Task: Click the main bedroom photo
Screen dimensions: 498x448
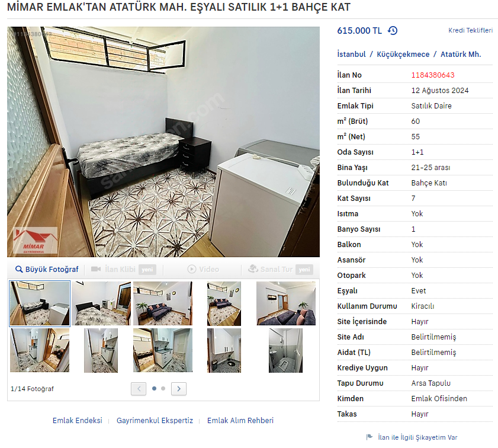Action: tap(163, 142)
